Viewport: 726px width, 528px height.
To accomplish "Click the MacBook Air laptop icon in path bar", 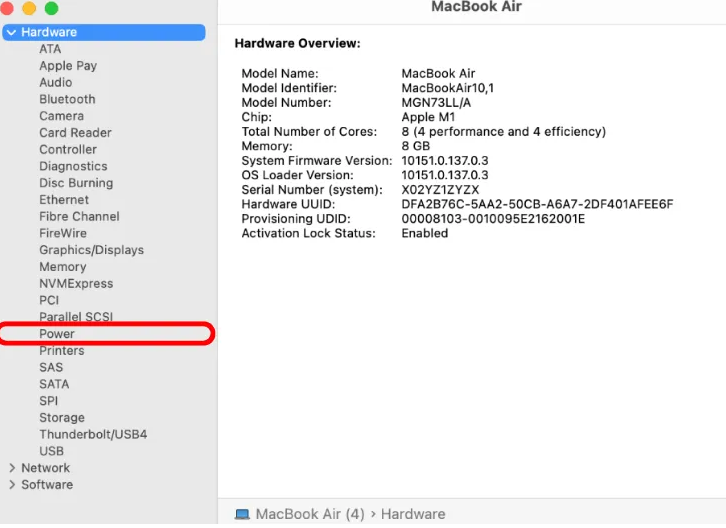I will (242, 514).
